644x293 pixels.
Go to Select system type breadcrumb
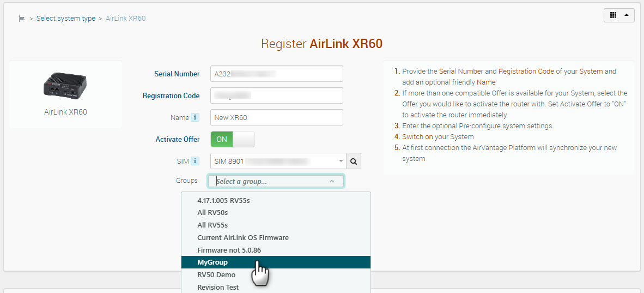66,19
